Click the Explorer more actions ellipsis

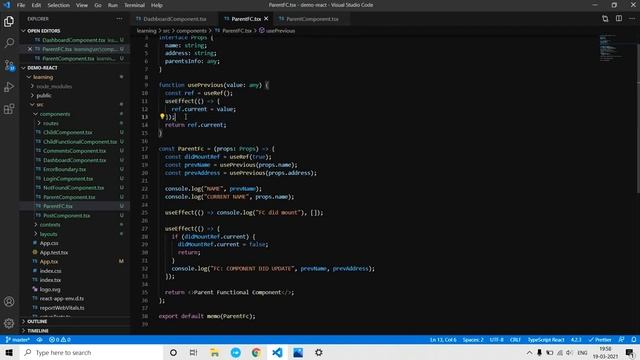[x=119, y=19]
